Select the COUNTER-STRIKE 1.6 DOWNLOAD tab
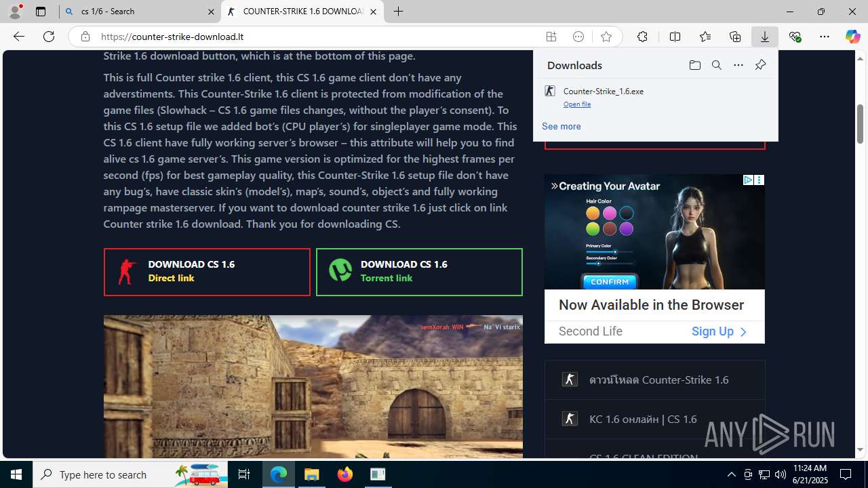Screen dimensions: 868x488 [302, 12]
